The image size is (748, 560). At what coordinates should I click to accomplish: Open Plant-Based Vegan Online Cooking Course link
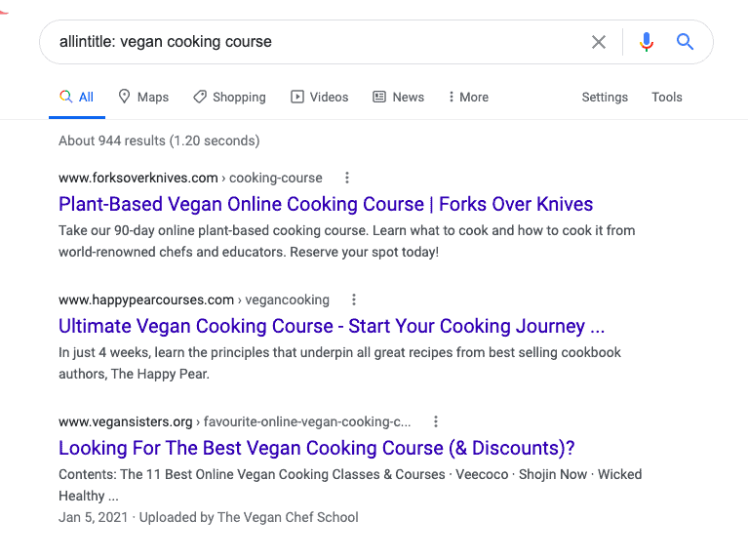tap(326, 204)
